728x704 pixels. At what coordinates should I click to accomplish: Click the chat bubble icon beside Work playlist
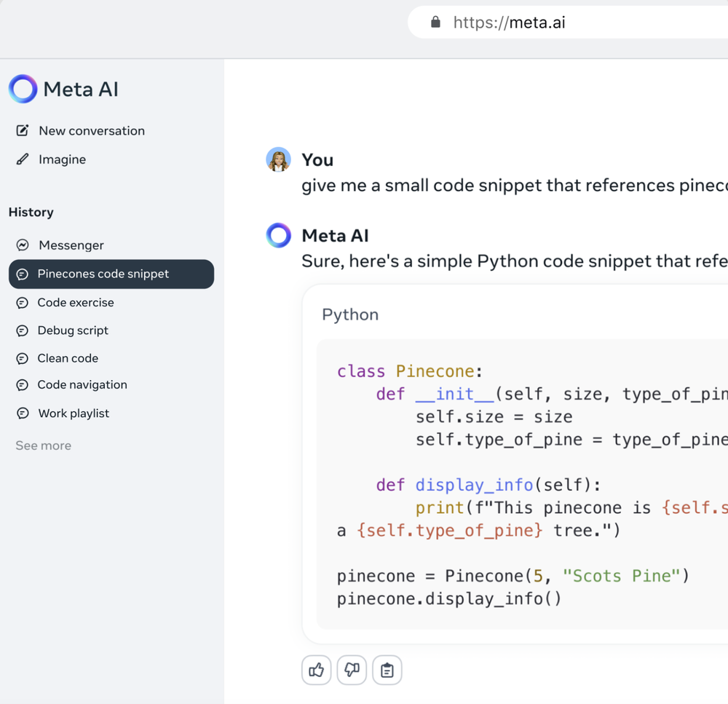[x=23, y=414]
